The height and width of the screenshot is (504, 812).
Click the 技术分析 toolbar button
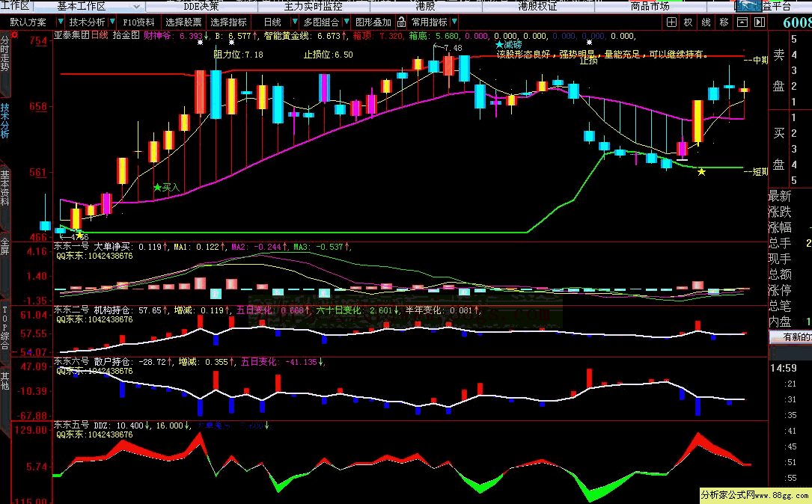coord(87,22)
